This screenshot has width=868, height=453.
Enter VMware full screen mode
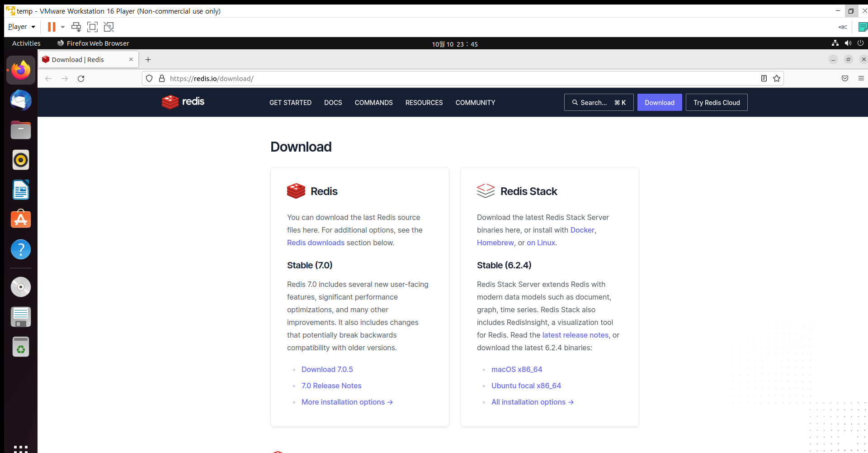(92, 27)
